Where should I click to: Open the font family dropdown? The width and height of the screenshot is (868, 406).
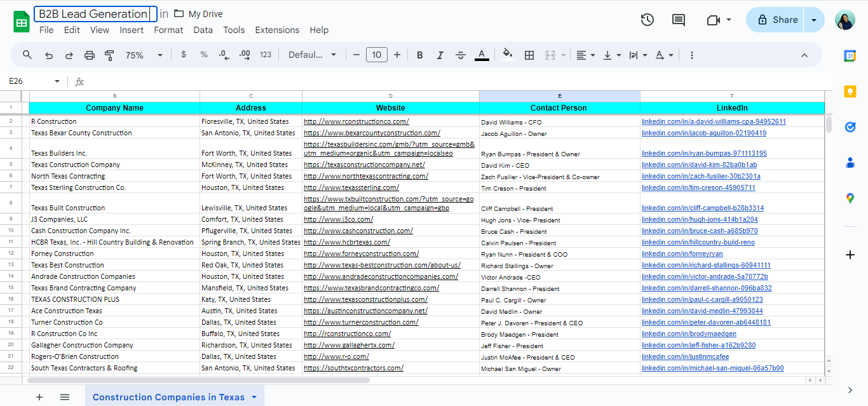coord(312,55)
